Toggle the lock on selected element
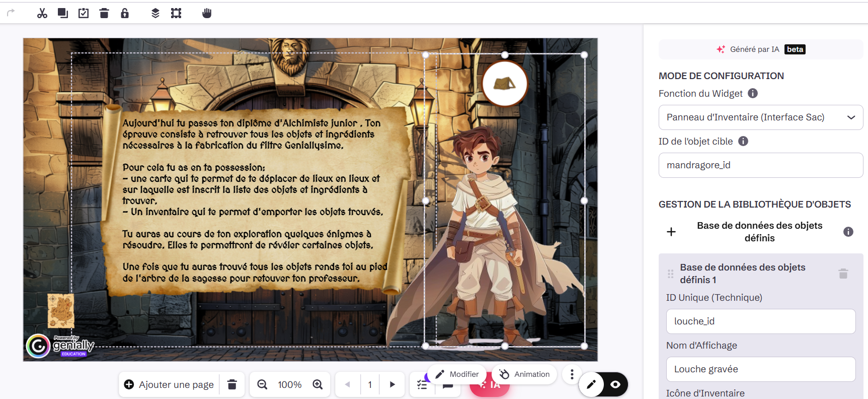 (x=125, y=13)
